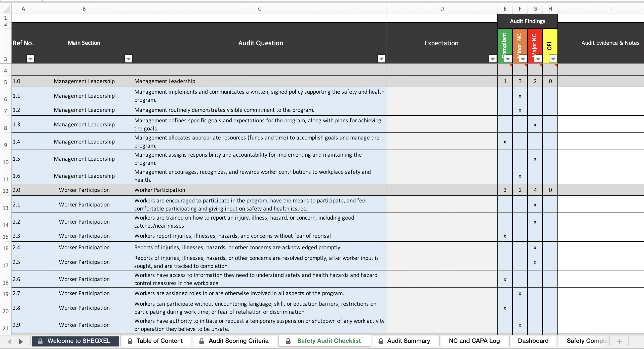
Task: Click the add new sheet plus icon
Action: [619, 341]
